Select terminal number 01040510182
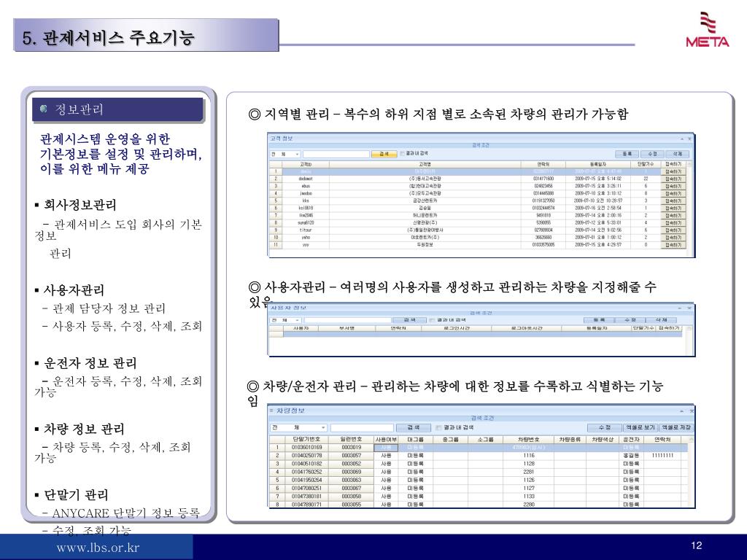Image resolution: width=747 pixels, height=560 pixels. [306, 464]
